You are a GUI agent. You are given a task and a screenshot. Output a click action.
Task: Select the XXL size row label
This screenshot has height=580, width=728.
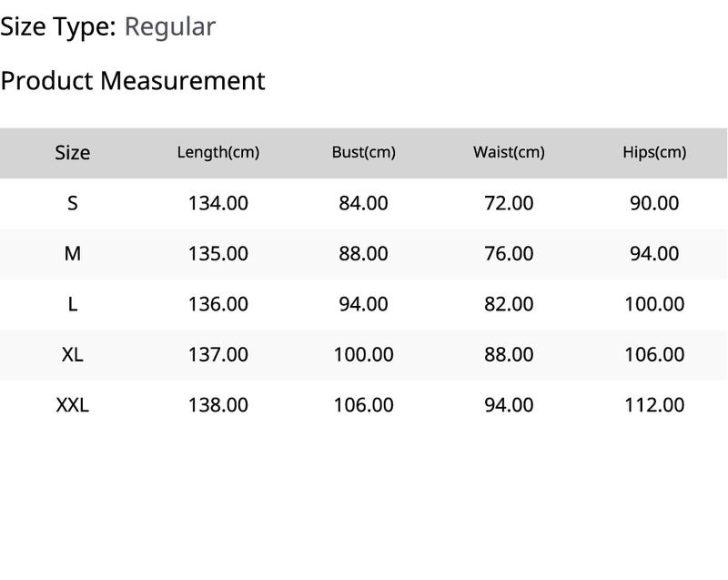[x=73, y=405]
